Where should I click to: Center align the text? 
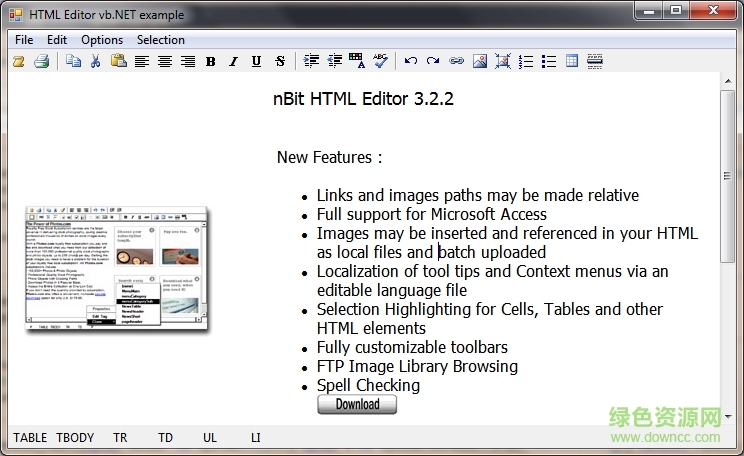click(164, 61)
